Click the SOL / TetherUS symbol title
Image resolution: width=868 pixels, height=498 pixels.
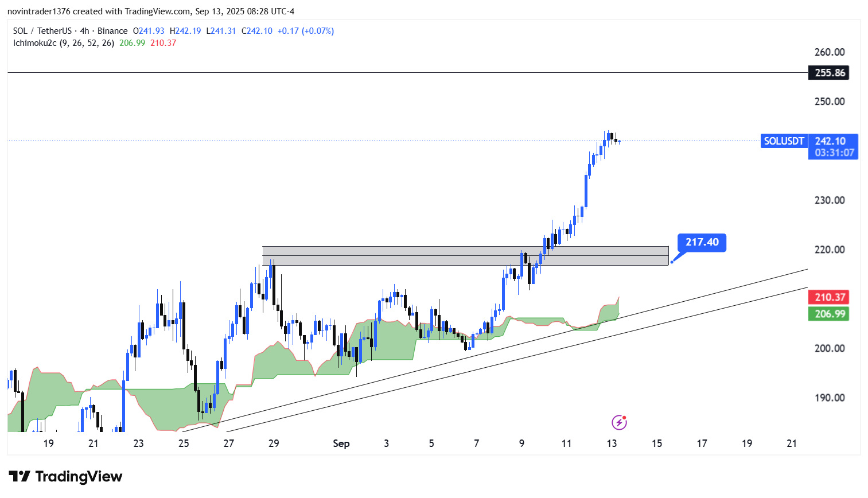click(x=42, y=31)
